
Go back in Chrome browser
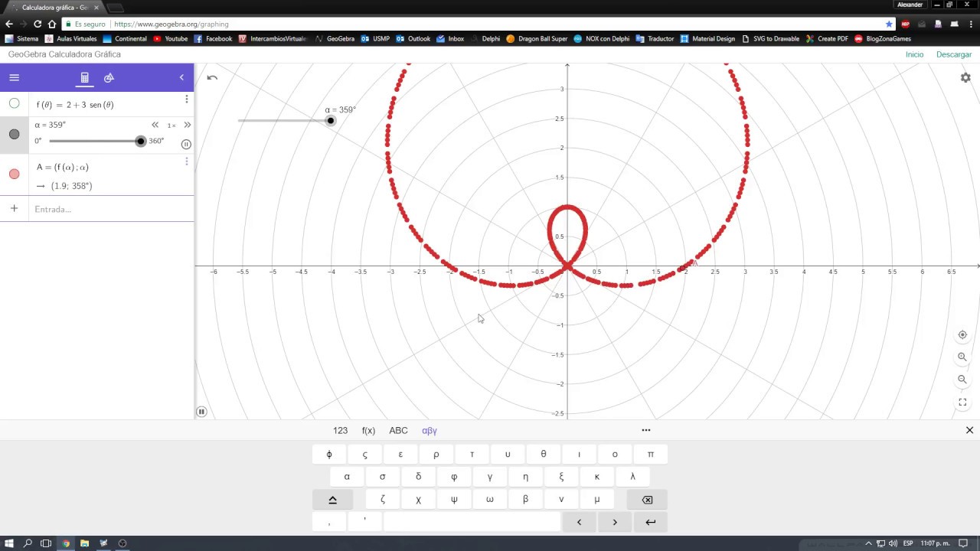[9, 24]
